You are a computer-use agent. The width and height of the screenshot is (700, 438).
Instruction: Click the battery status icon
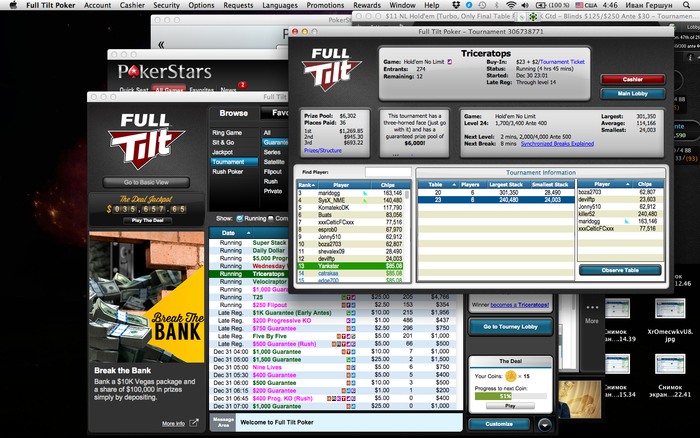[540, 5]
